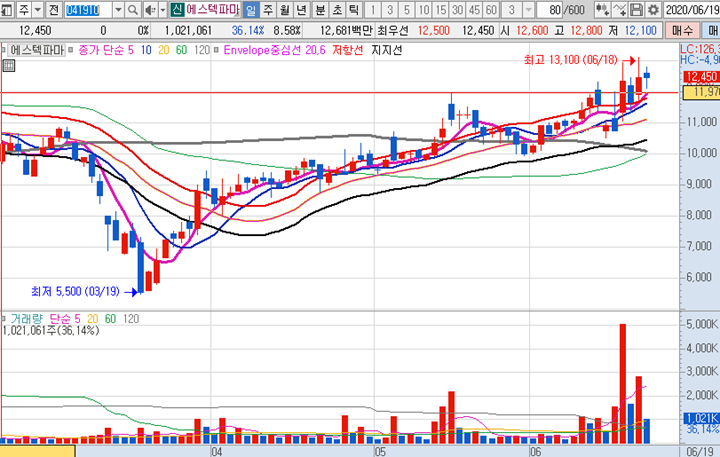Switch to 주 weekly period tab

coord(268,9)
